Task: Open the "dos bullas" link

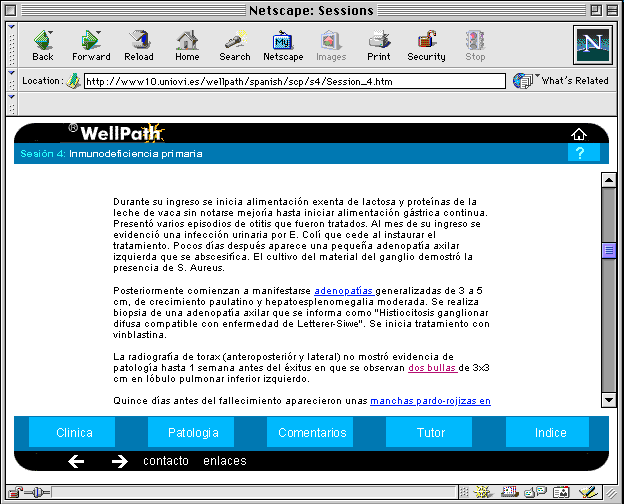Action: pos(433,368)
